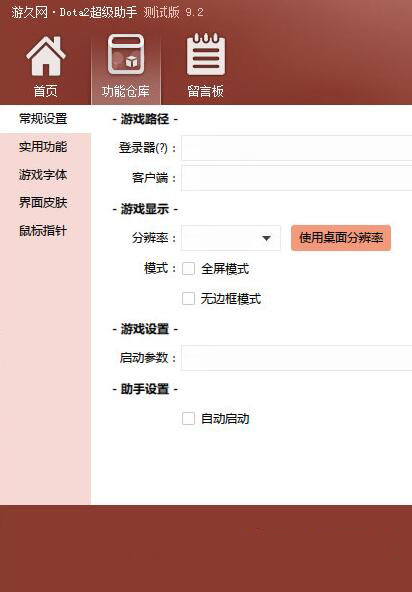Click the 游戏设置 section heading

pyautogui.click(x=145, y=329)
